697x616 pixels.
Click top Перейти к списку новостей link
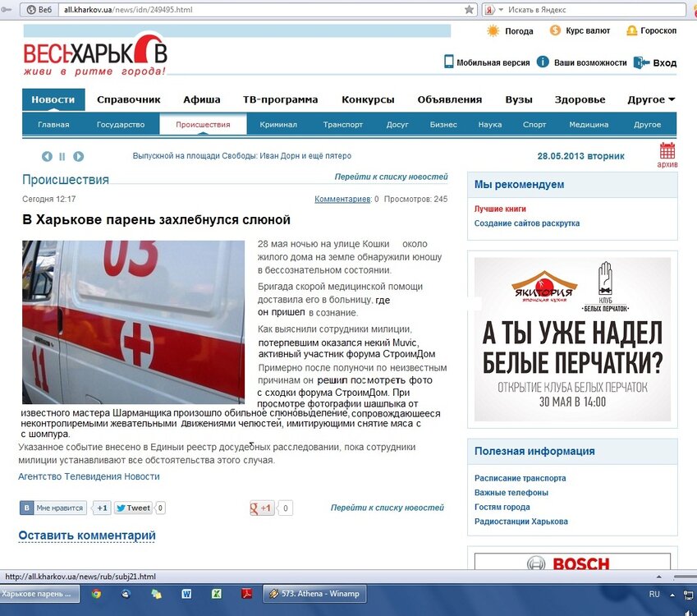391,177
